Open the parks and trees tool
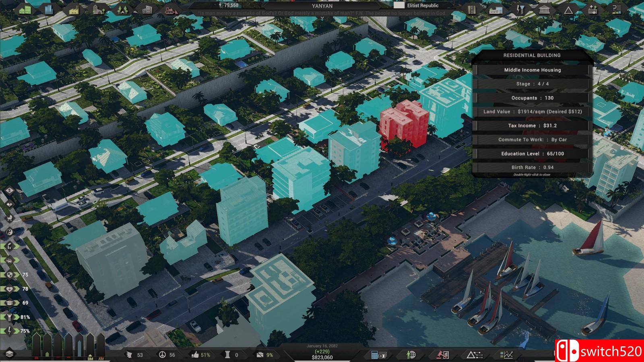Viewport: 644px width, 362px height. coord(122,9)
